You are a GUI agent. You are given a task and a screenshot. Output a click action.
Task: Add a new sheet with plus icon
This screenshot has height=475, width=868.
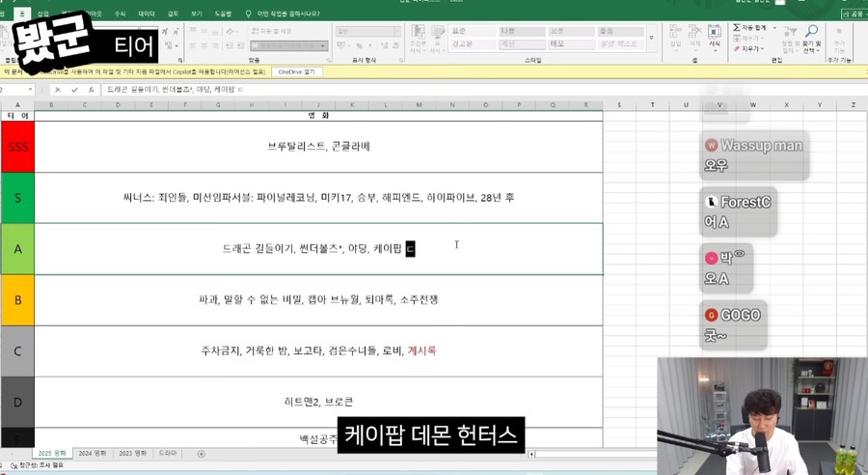(201, 454)
